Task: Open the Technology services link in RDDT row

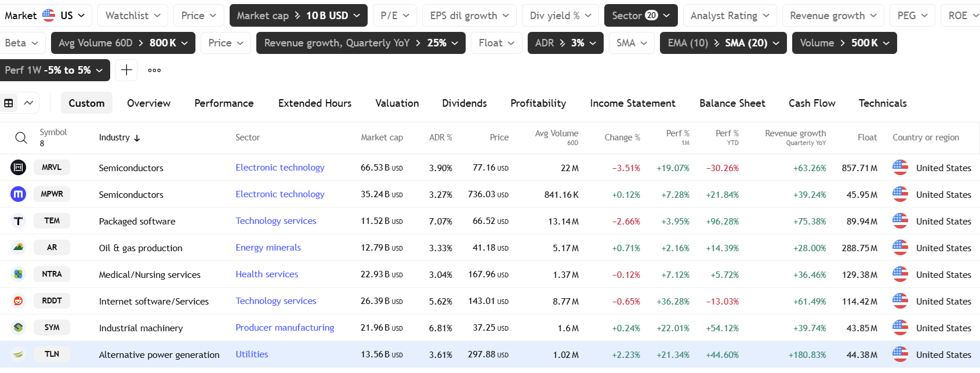Action: point(276,301)
